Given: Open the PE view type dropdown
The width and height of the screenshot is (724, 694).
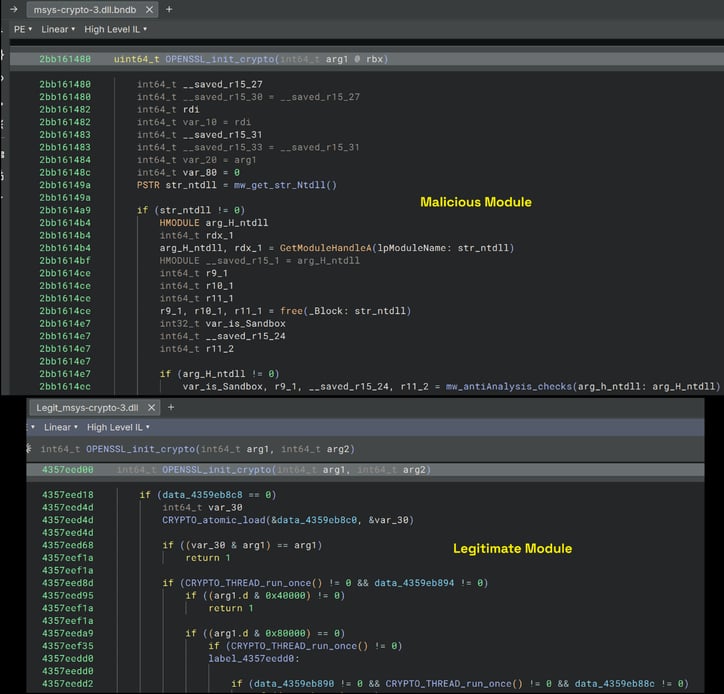Looking at the screenshot, I should (x=23, y=29).
